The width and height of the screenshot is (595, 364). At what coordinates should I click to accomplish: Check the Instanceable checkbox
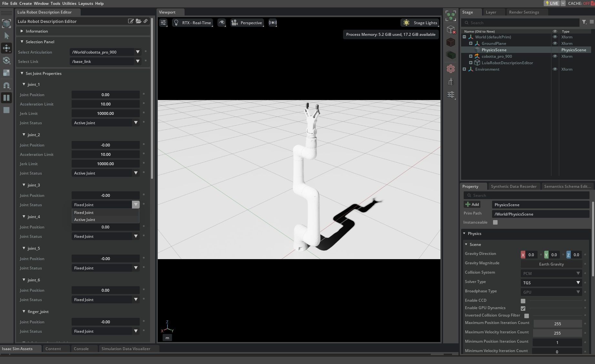[495, 222]
